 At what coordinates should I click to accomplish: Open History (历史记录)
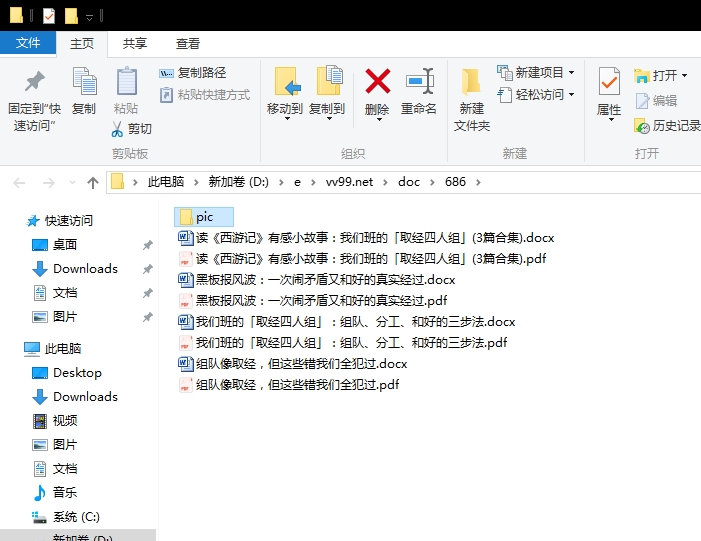coord(667,126)
